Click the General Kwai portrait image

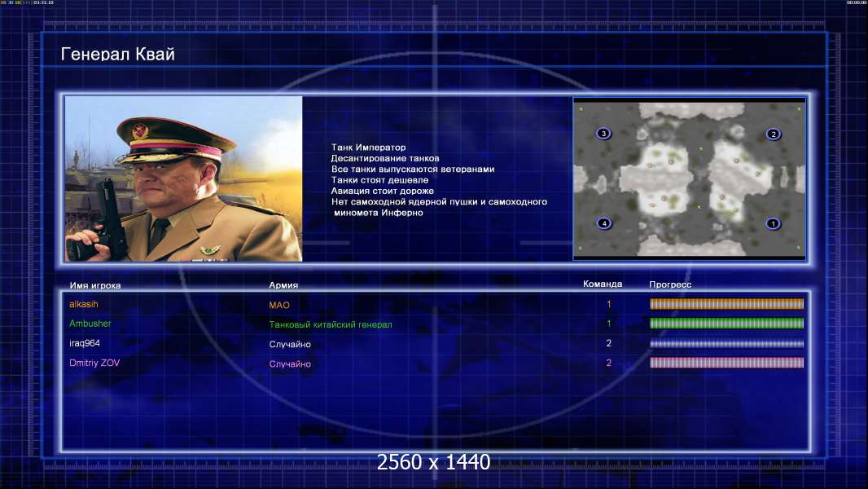coord(184,178)
